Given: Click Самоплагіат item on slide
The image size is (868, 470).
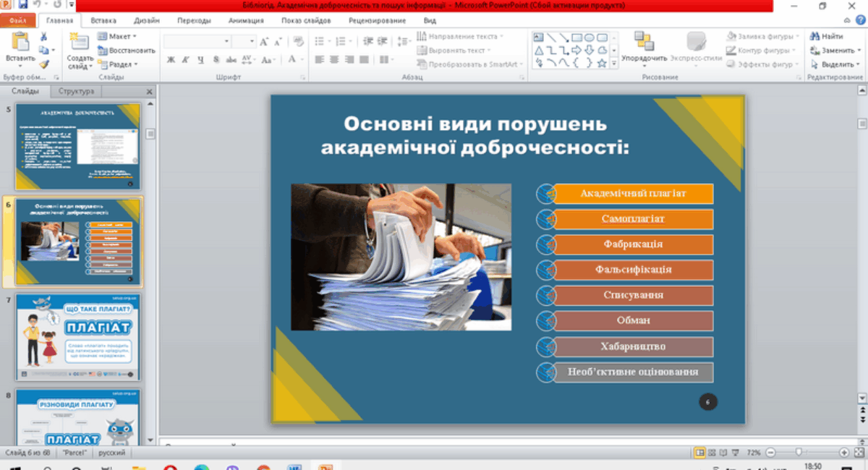Looking at the screenshot, I should point(633,218).
